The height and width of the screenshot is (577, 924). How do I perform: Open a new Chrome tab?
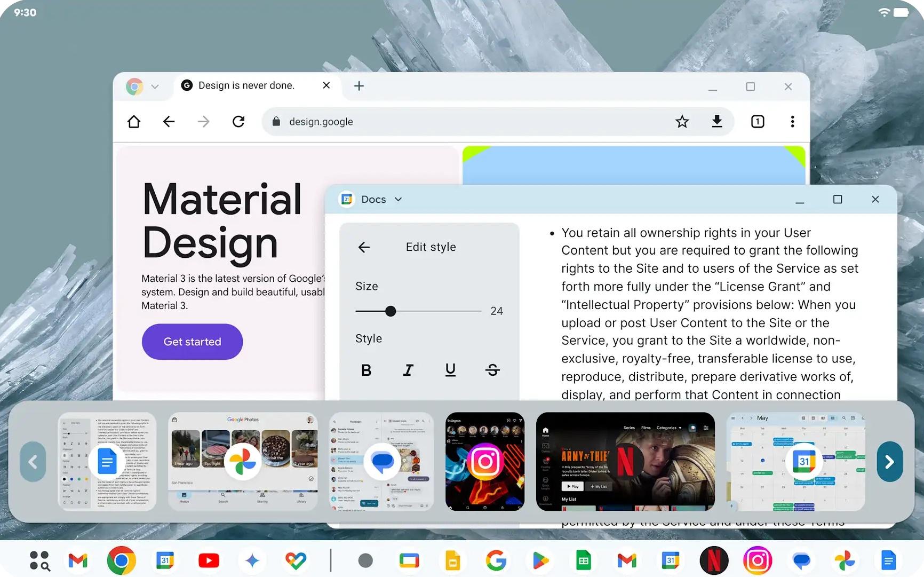[359, 86]
